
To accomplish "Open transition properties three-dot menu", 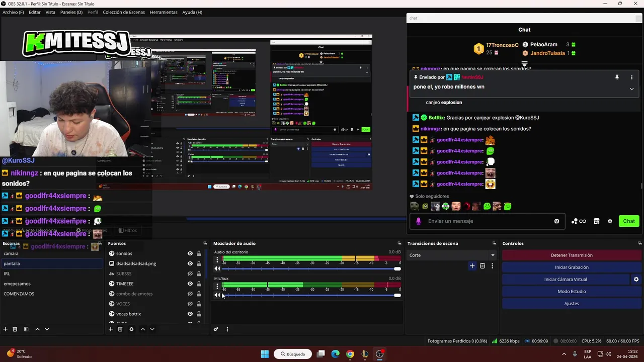I will 492,266.
